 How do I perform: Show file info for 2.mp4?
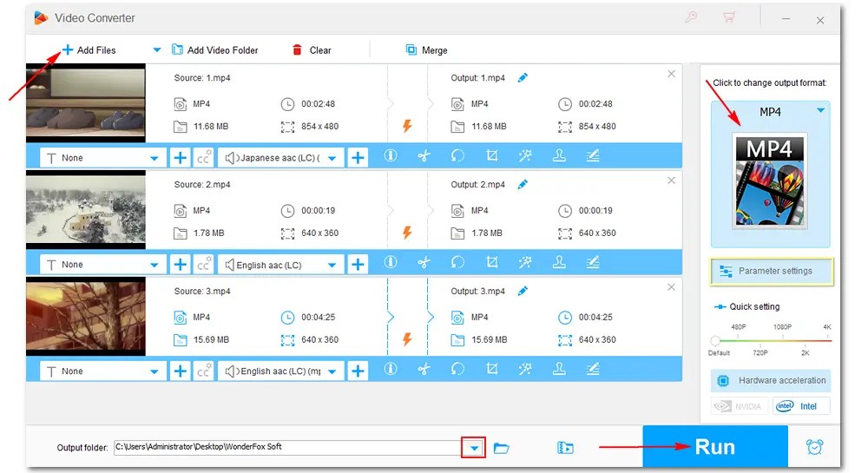pos(391,262)
